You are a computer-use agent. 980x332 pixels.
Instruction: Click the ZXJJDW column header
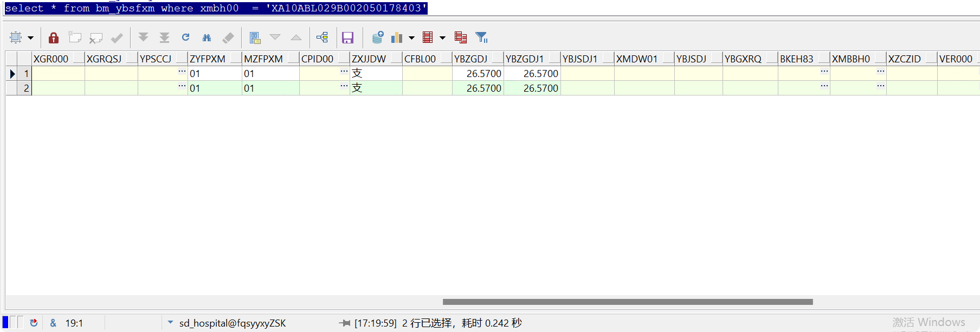[376, 59]
